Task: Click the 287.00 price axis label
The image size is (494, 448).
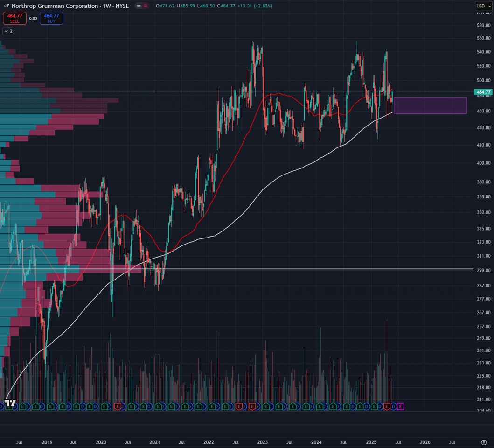Action: click(x=484, y=285)
